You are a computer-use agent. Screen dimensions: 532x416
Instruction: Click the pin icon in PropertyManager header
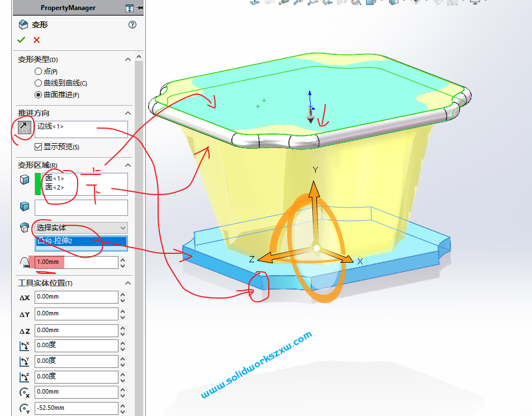tap(139, 8)
